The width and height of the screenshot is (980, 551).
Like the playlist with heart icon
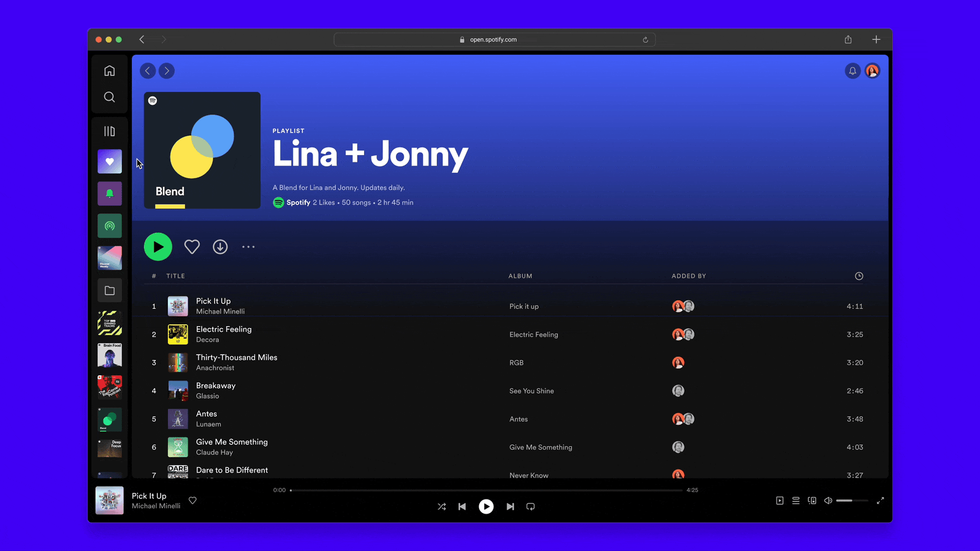click(x=192, y=247)
